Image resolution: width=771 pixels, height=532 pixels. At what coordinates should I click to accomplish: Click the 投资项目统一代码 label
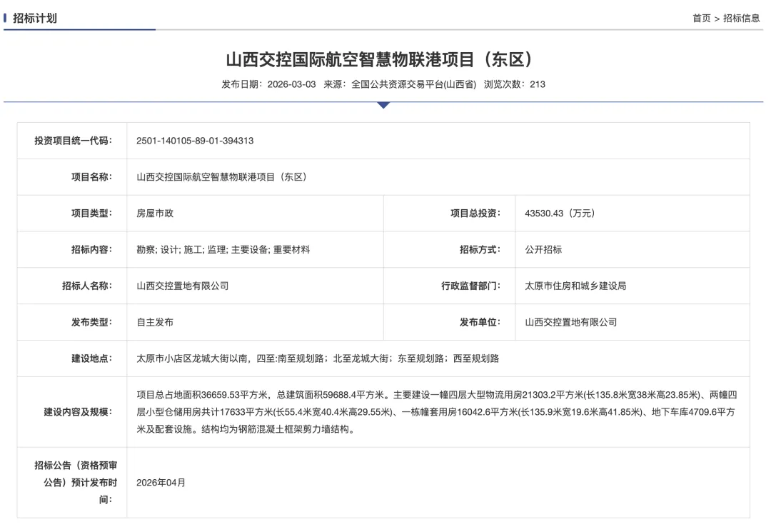pos(73,141)
